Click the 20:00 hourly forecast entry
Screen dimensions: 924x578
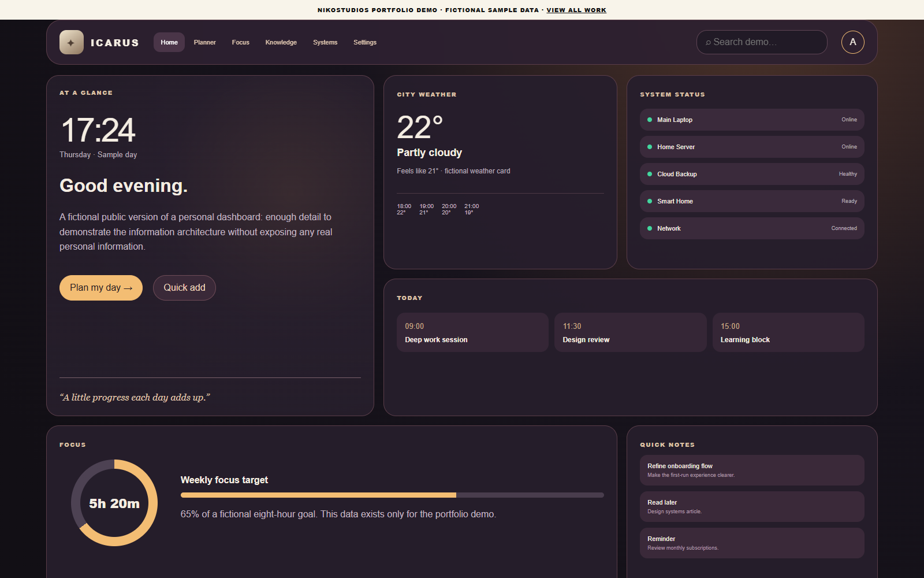[x=449, y=209]
